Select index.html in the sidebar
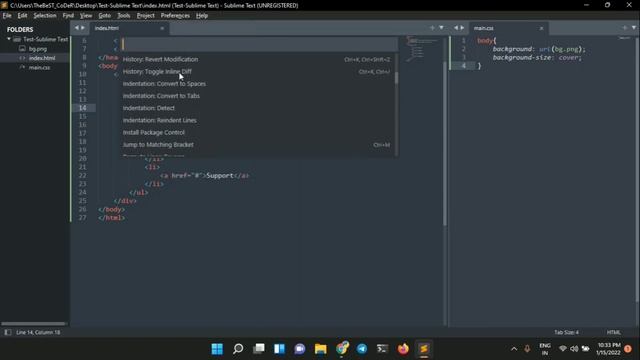 [42, 58]
